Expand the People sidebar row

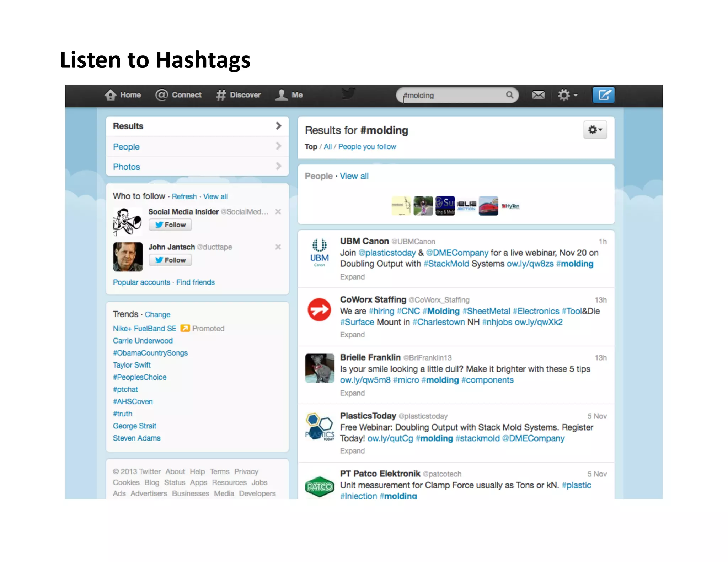[197, 146]
